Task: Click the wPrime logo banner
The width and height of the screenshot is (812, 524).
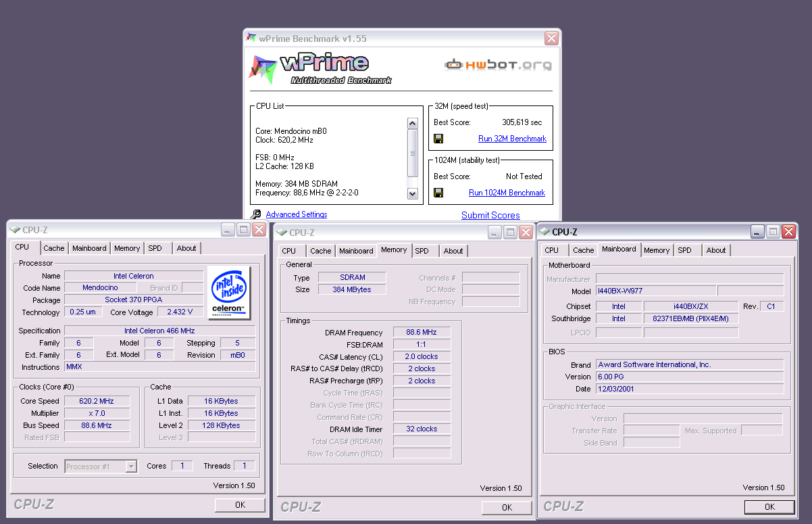Action: [x=321, y=69]
